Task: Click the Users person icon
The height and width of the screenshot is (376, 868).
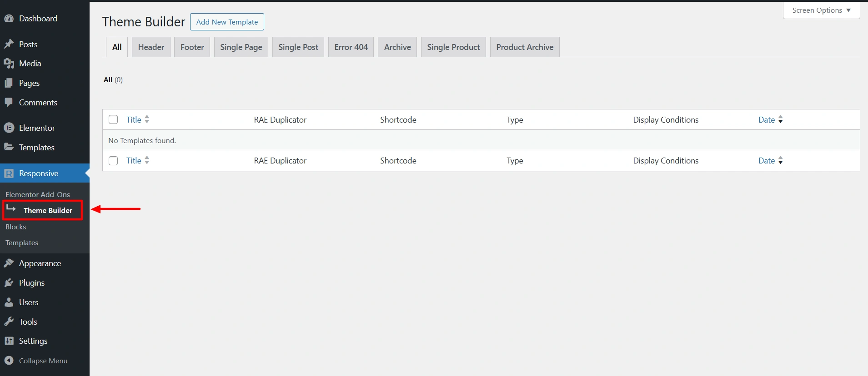Action: click(9, 302)
